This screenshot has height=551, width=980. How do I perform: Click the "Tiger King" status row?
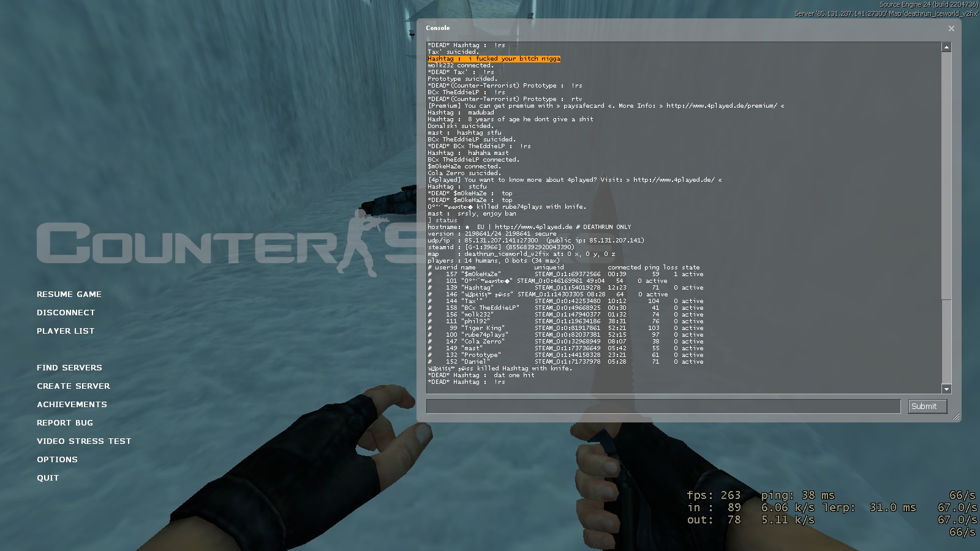coord(565,328)
